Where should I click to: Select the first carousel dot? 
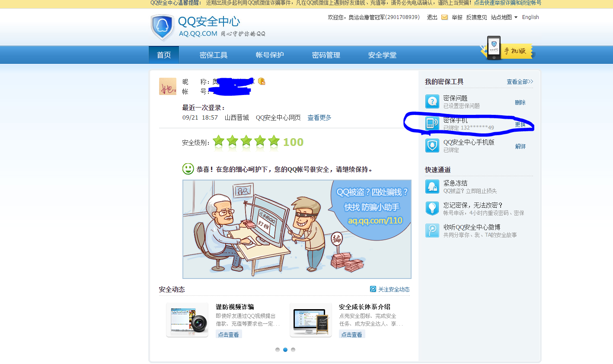[278, 350]
